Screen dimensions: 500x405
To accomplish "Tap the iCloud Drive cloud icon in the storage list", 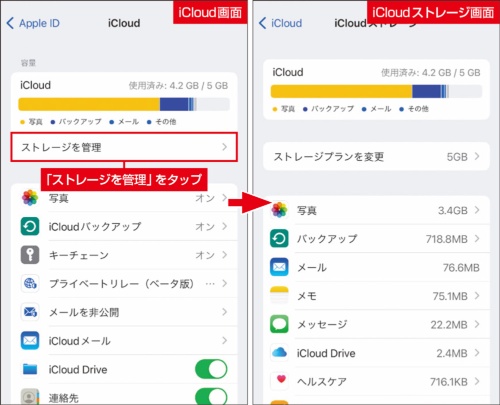I will [279, 353].
